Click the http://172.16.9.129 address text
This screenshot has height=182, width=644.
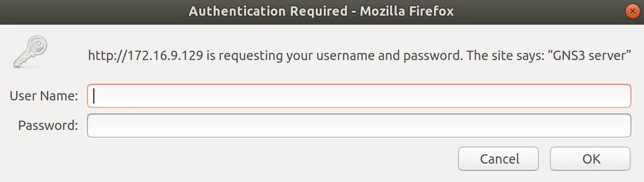point(146,56)
